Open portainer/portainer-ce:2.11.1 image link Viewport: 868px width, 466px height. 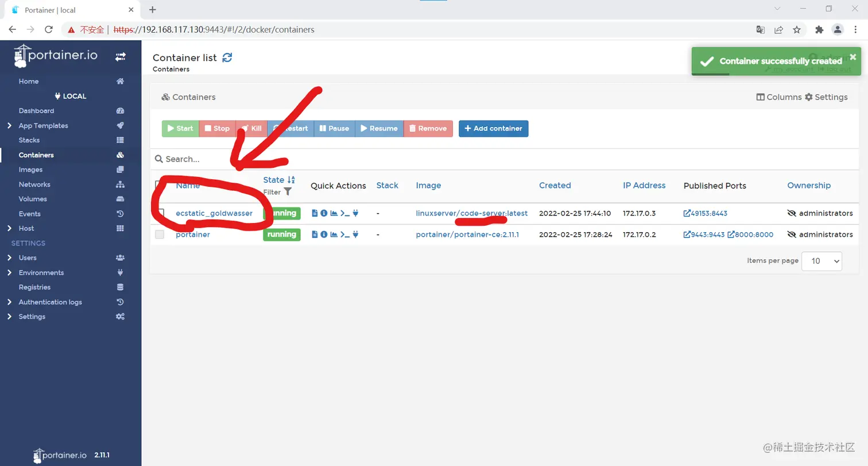tap(467, 234)
